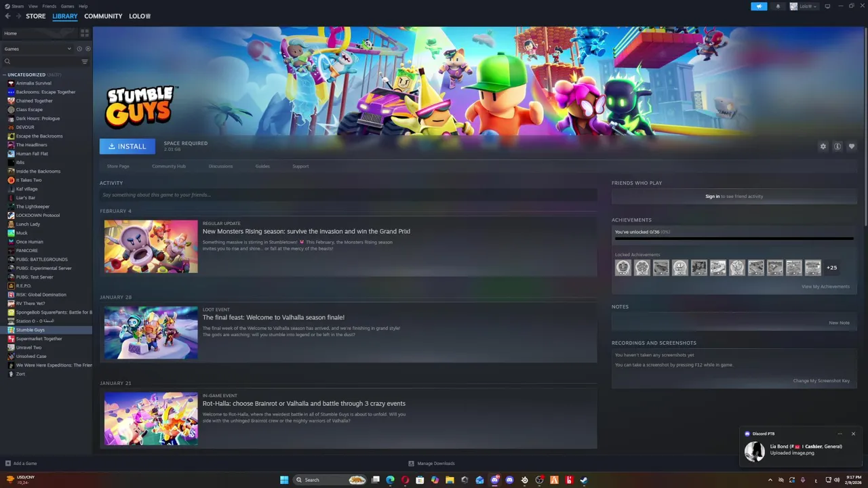Click the LIBRARY tab
The width and height of the screenshot is (868, 488).
point(65,16)
